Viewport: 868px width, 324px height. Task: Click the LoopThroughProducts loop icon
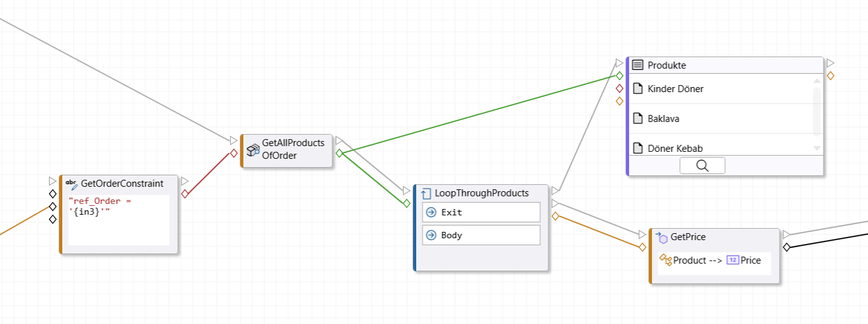[426, 193]
